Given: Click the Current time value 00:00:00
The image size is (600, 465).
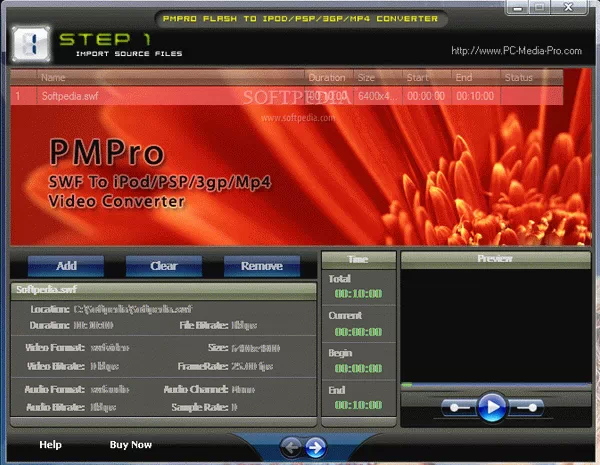Looking at the screenshot, I should click(x=358, y=331).
